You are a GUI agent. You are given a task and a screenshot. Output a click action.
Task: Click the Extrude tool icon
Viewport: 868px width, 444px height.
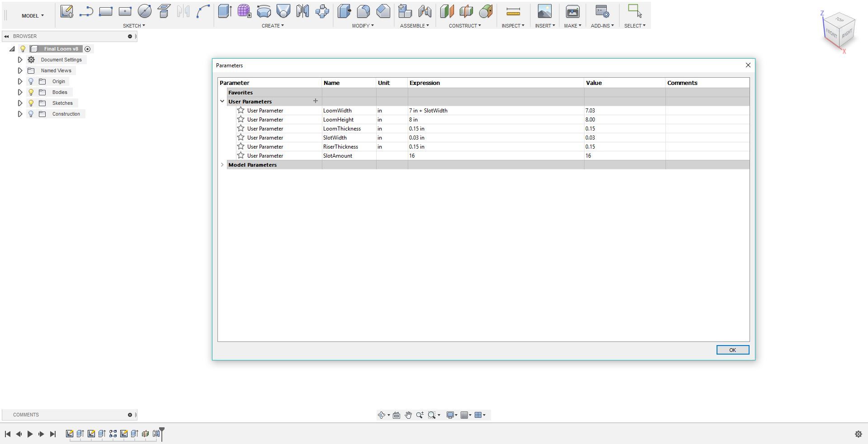225,11
